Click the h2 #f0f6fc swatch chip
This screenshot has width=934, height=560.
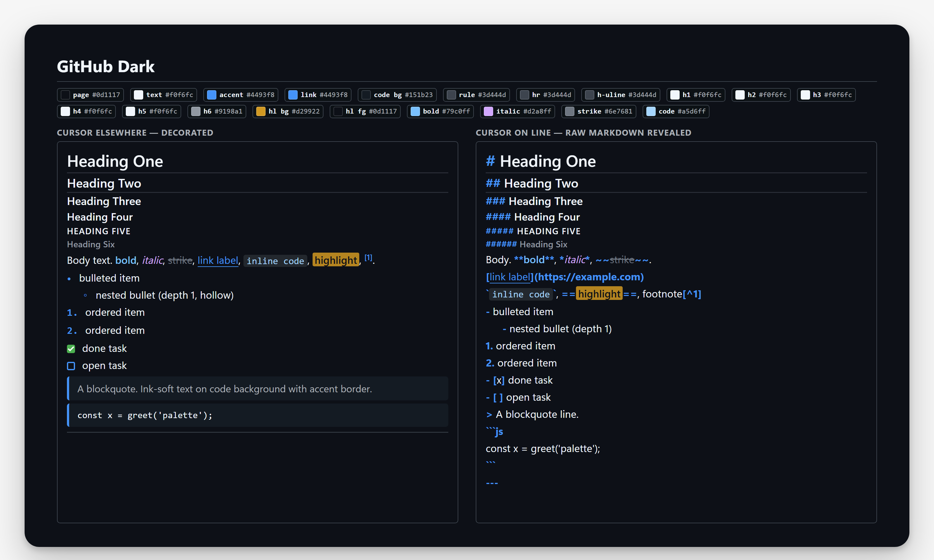tap(761, 95)
